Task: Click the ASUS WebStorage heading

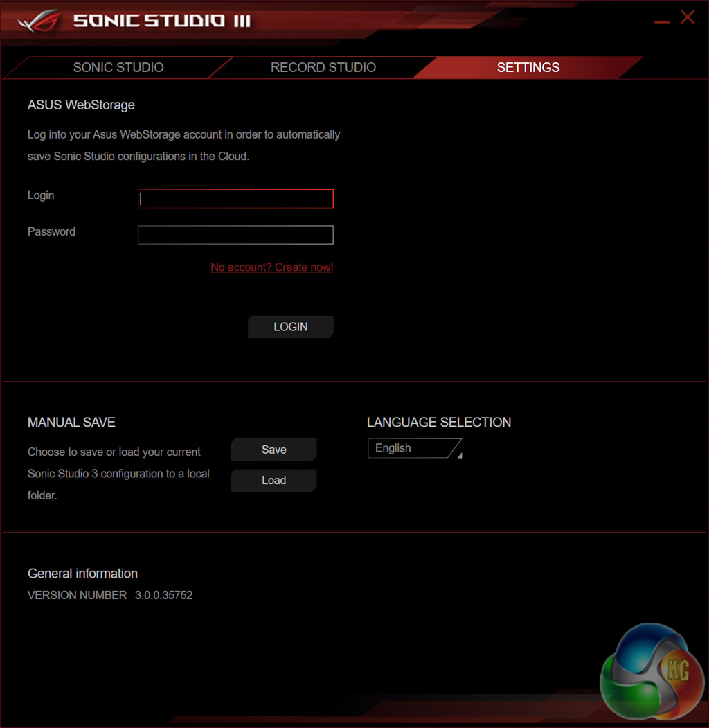Action: [x=81, y=105]
